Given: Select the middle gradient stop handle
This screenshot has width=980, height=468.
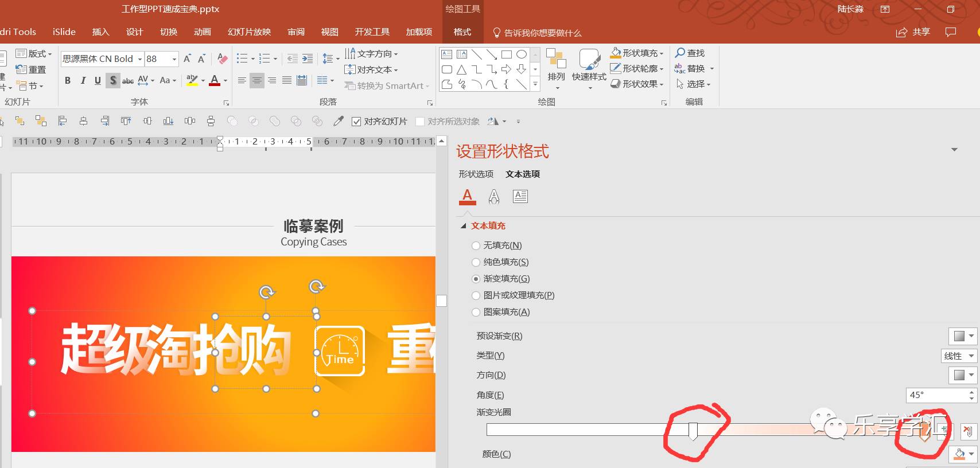Looking at the screenshot, I should 693,431.
